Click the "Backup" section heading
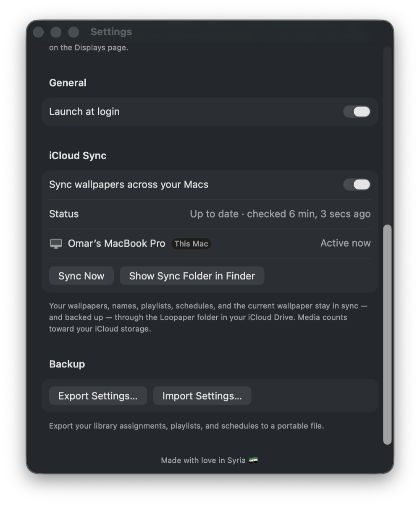420x506 pixels. [67, 364]
